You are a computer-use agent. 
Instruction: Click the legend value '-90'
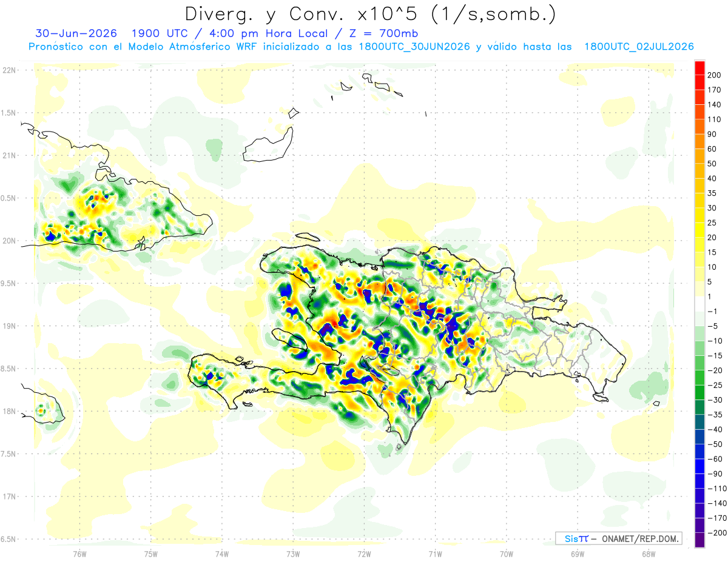click(x=716, y=474)
